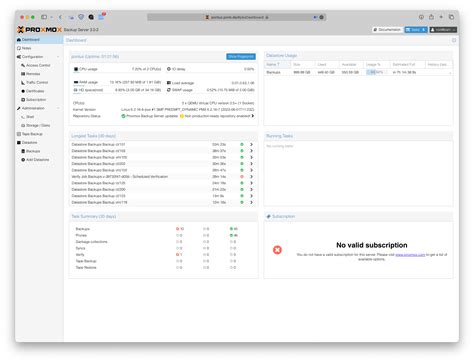Select Datastore in the sidebar
This screenshot has height=362, width=474.
(29, 143)
